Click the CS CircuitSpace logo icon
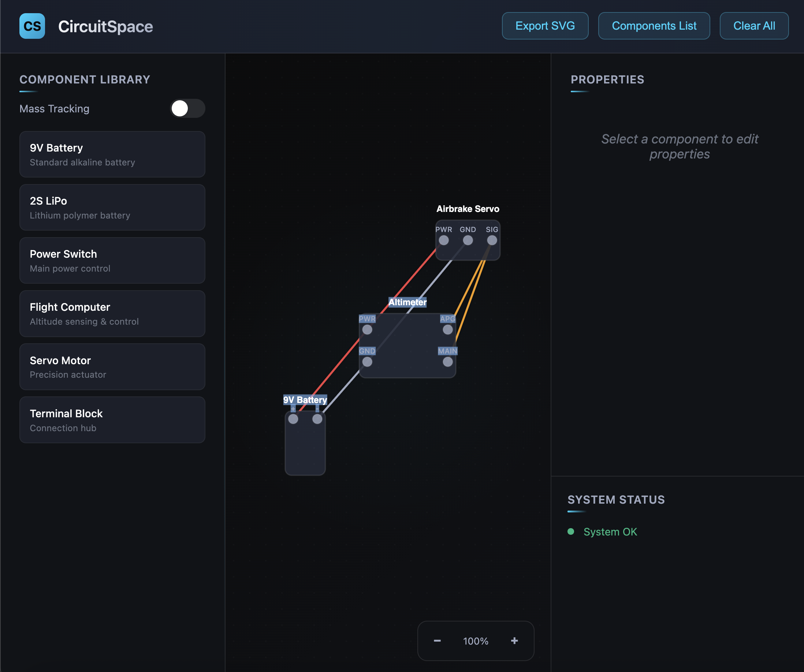 pyautogui.click(x=32, y=26)
